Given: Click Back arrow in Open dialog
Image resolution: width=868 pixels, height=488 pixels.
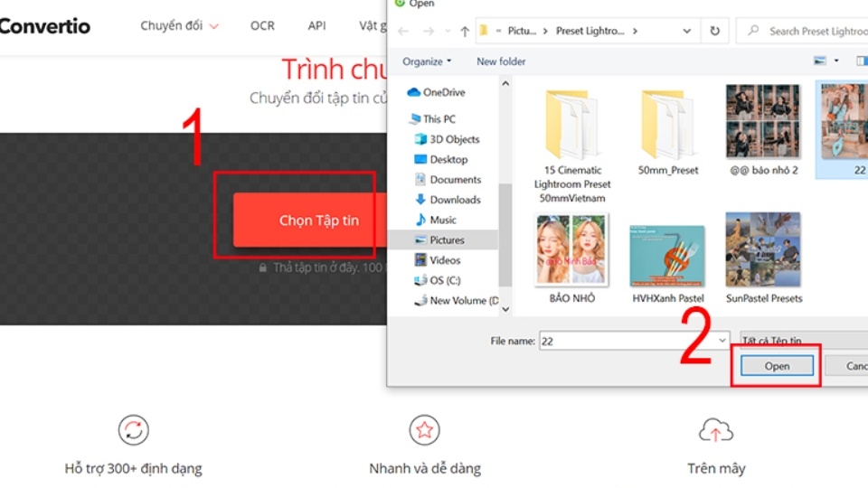Looking at the screenshot, I should pos(403,32).
